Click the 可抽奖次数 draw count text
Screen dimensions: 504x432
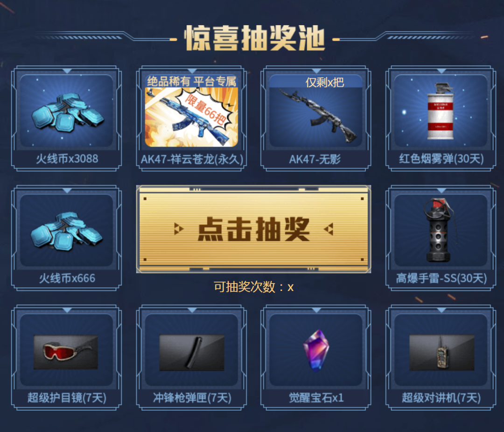click(253, 287)
